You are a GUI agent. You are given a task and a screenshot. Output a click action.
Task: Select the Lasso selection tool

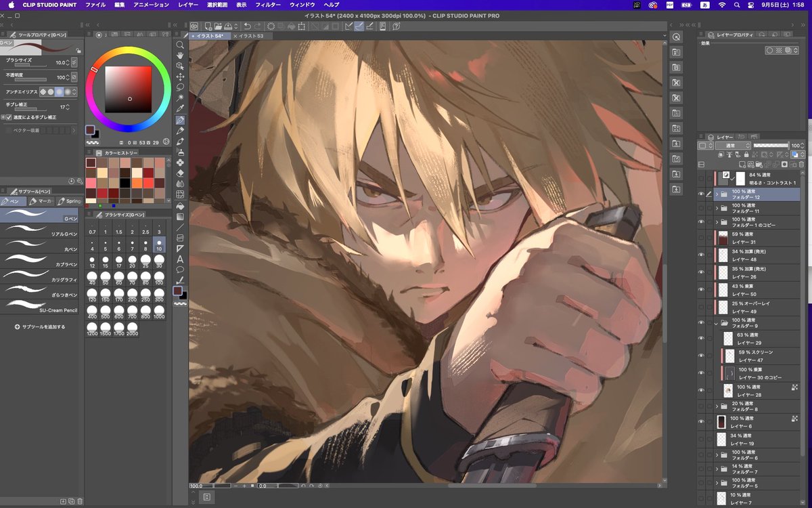point(181,87)
